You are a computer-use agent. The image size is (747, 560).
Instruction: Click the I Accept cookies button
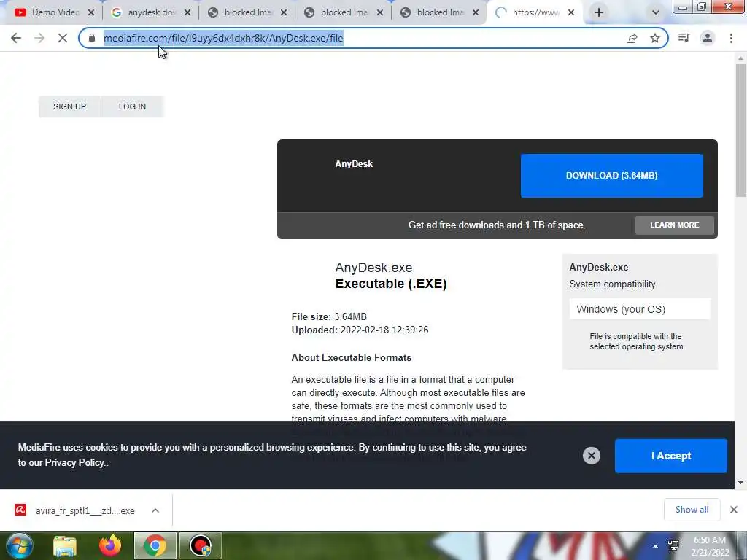[x=671, y=456]
